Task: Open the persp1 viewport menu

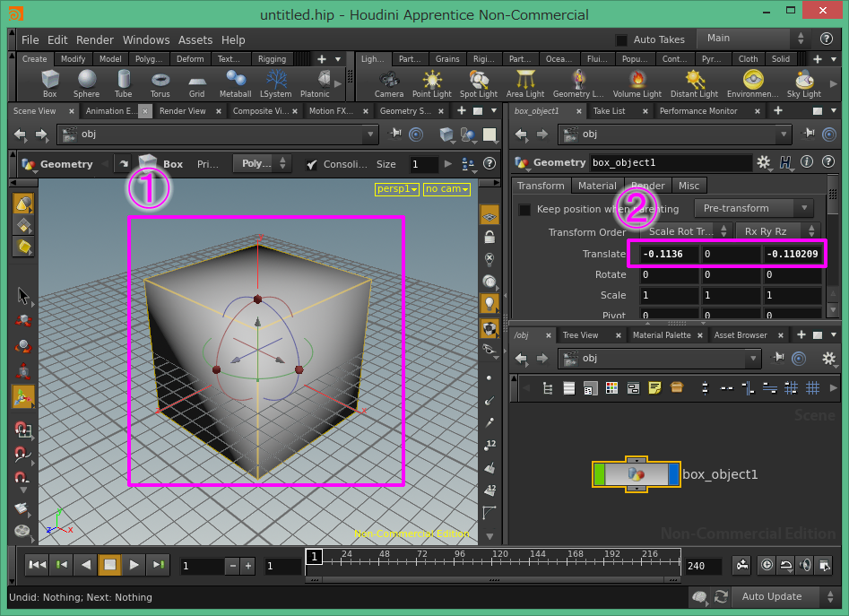Action: click(397, 189)
